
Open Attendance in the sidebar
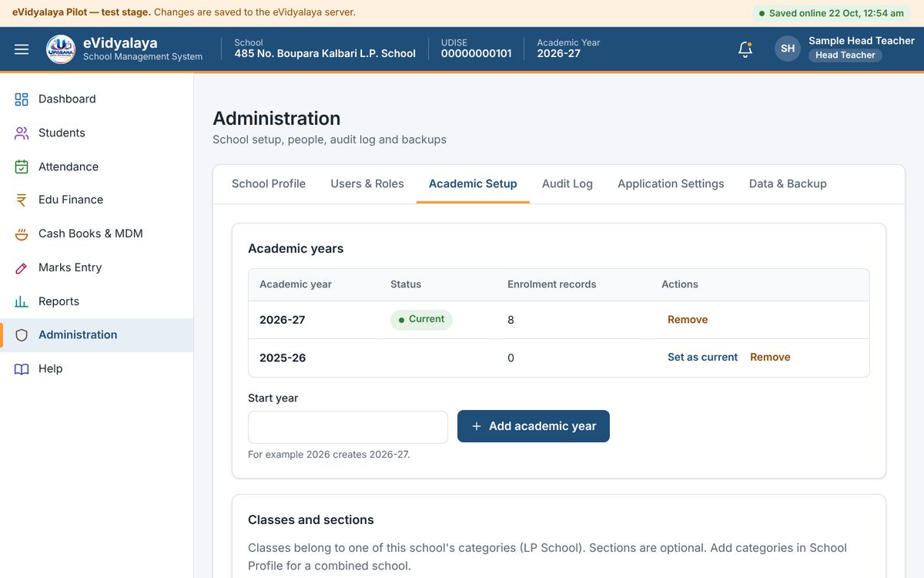96,166
